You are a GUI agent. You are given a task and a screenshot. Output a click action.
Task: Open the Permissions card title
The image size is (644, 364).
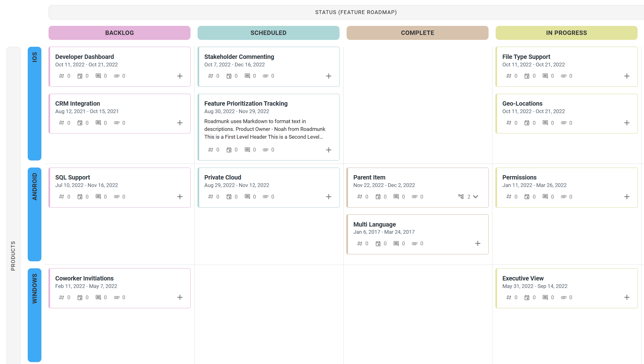[519, 177]
